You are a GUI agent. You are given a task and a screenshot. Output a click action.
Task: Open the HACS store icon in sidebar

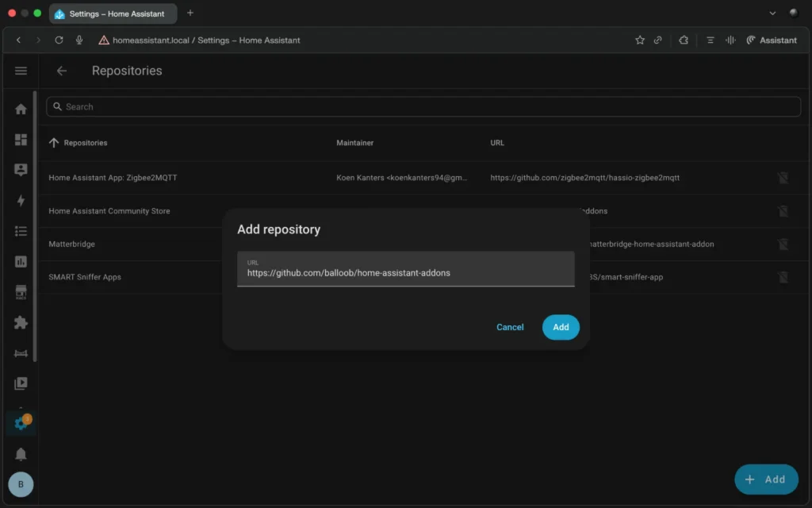click(x=21, y=292)
